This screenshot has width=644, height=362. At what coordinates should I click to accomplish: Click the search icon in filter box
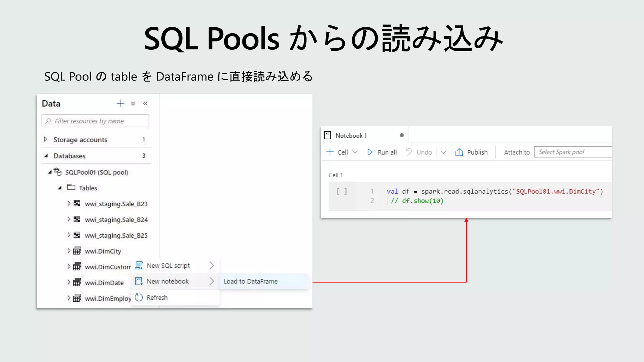[48, 121]
